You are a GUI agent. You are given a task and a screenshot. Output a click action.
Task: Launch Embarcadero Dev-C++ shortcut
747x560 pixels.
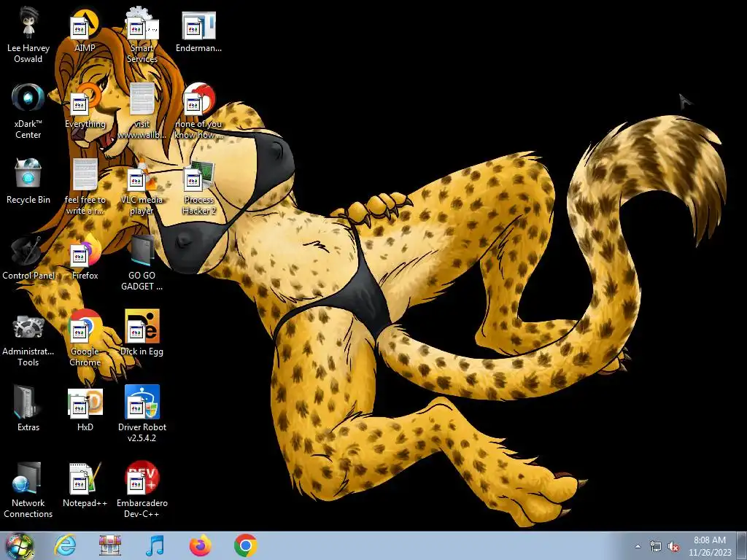point(142,491)
